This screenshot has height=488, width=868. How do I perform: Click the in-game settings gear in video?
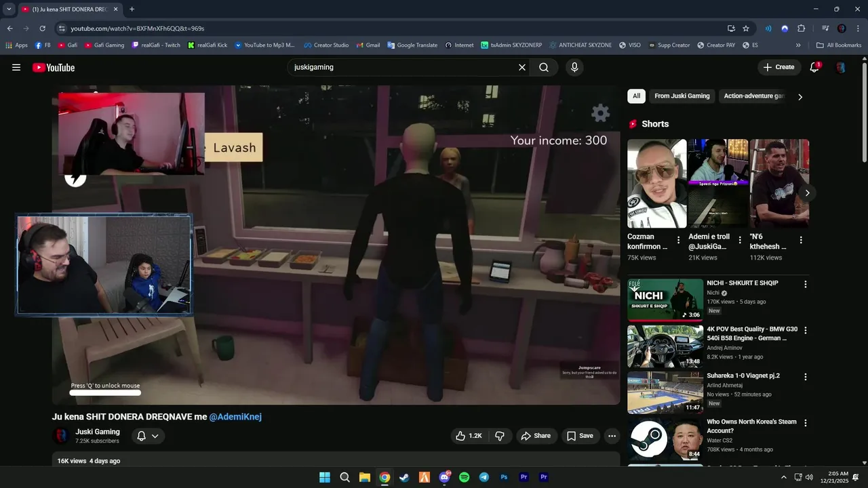(x=600, y=113)
